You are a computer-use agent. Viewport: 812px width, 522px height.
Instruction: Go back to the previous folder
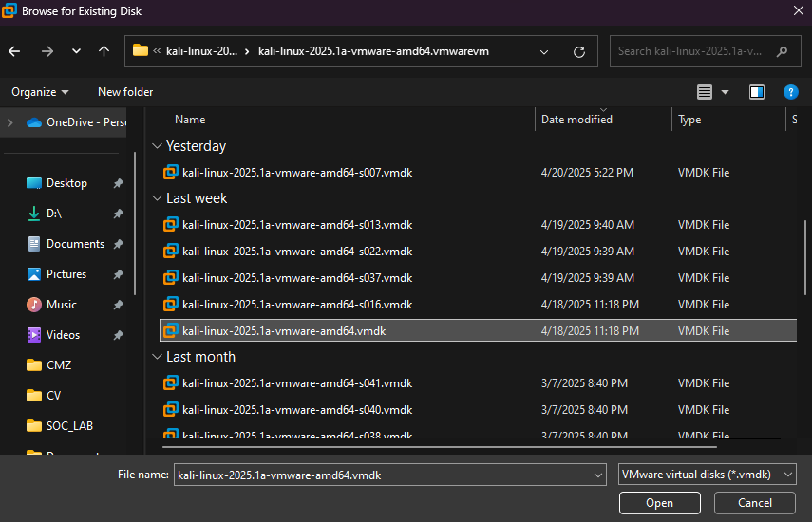14,51
